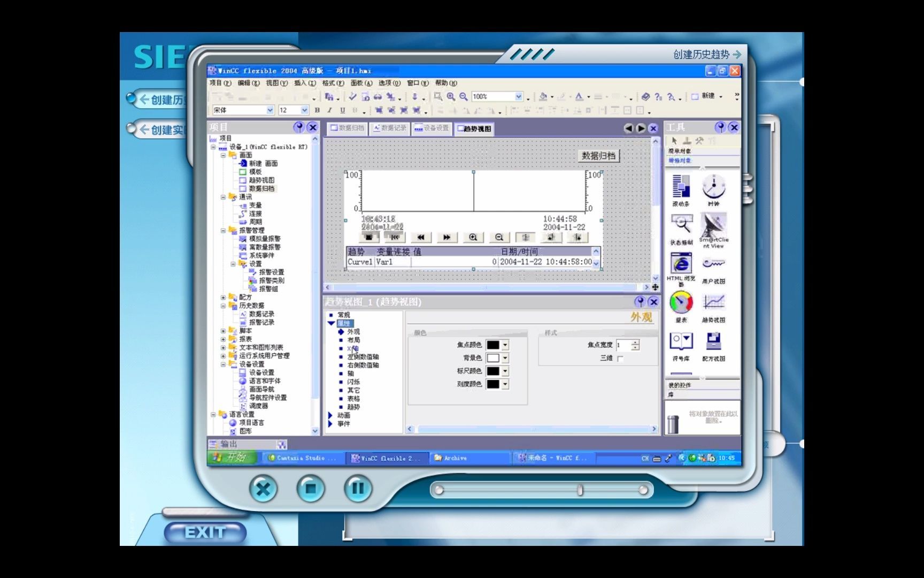Screen dimensions: 924x578
Task: Pin the 工具 toolbox panel
Action: point(720,127)
